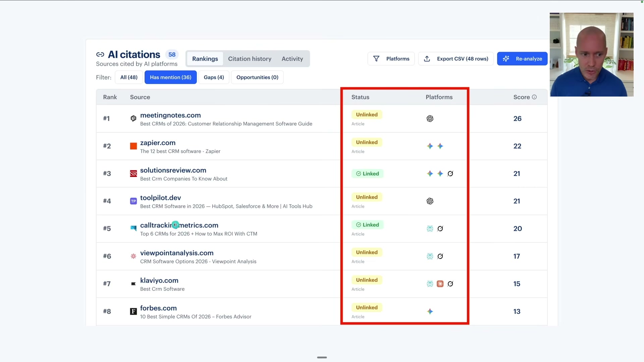
Task: Click the purple TP toolpilot.dev favicon
Action: tap(133, 201)
